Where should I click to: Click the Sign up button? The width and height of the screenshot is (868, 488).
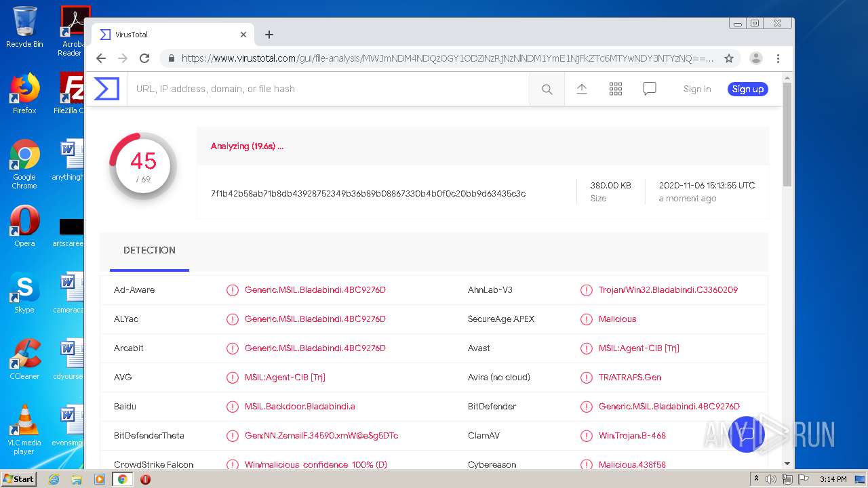[x=748, y=89]
